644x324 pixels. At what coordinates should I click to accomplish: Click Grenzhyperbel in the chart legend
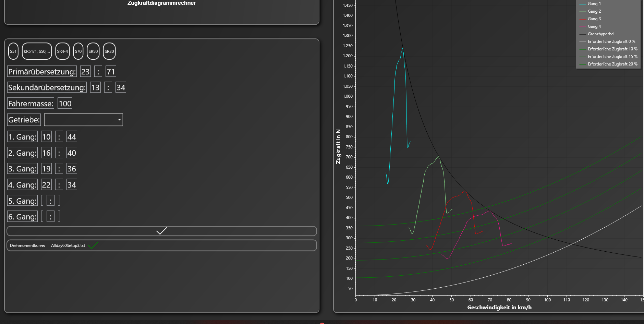[x=600, y=34]
